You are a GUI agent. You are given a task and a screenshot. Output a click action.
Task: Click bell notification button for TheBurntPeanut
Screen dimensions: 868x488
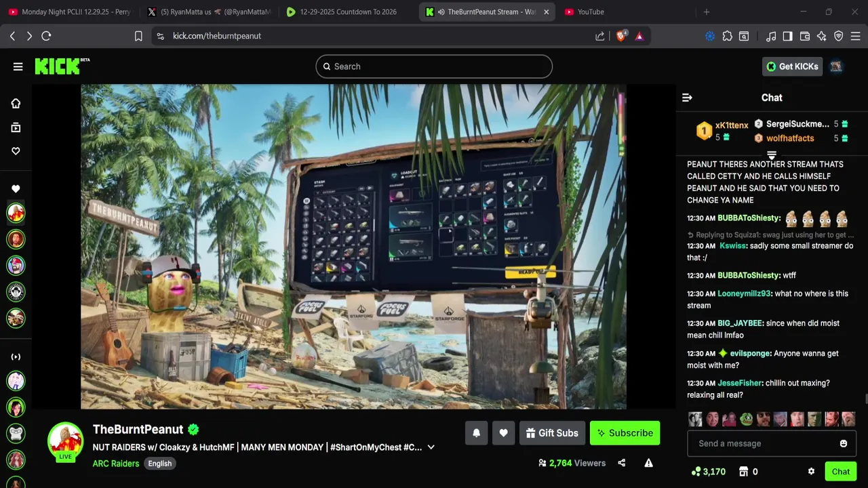(476, 433)
